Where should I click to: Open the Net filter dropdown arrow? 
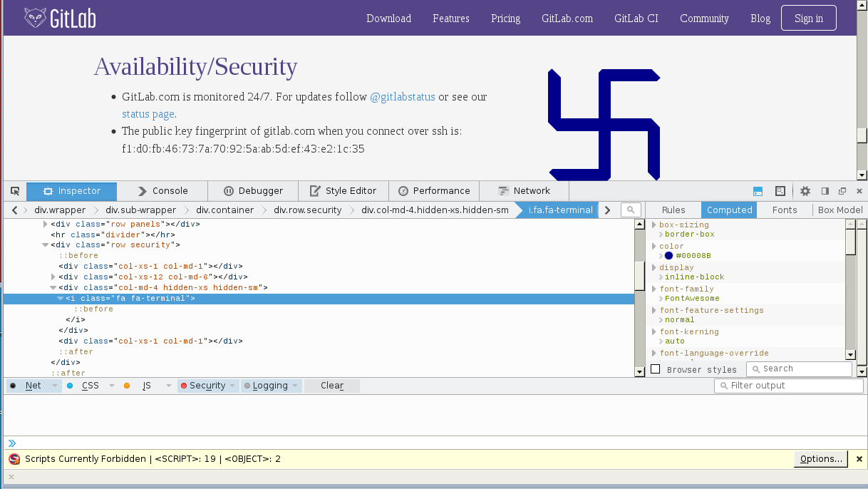(x=55, y=386)
